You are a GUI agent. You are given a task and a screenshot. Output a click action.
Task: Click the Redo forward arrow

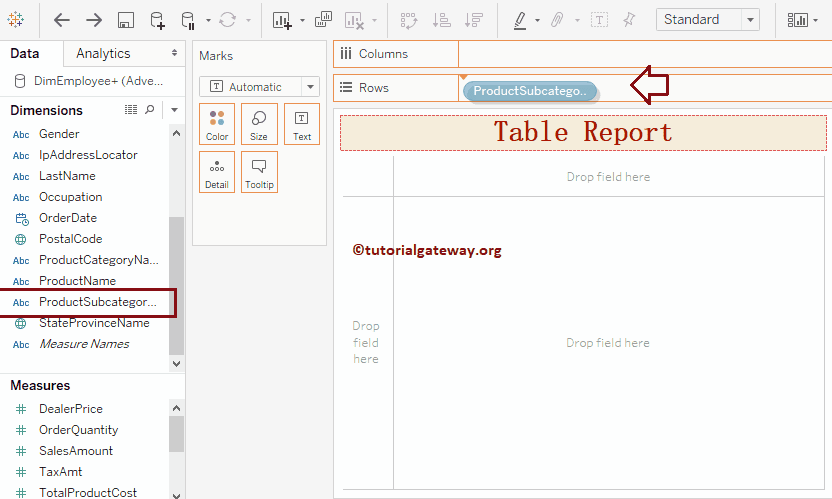(x=93, y=20)
